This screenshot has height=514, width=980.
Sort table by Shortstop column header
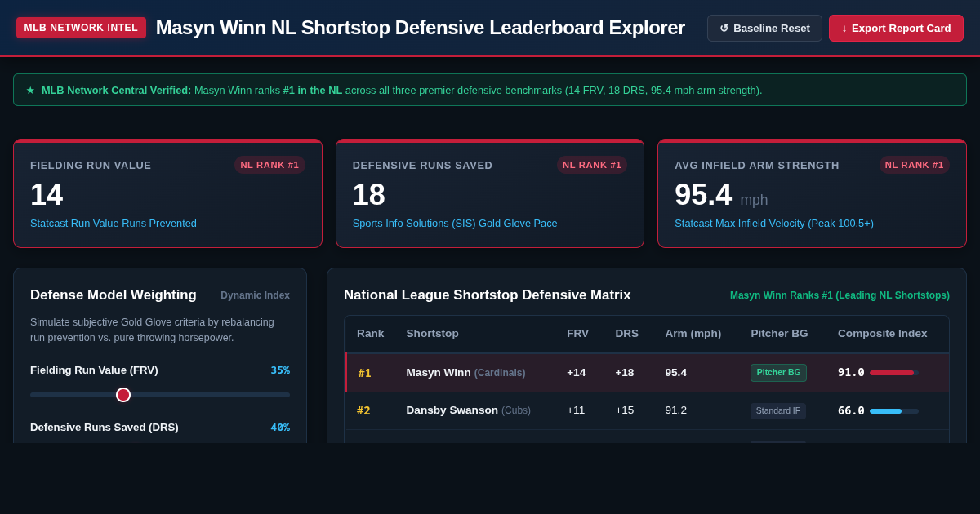432,334
